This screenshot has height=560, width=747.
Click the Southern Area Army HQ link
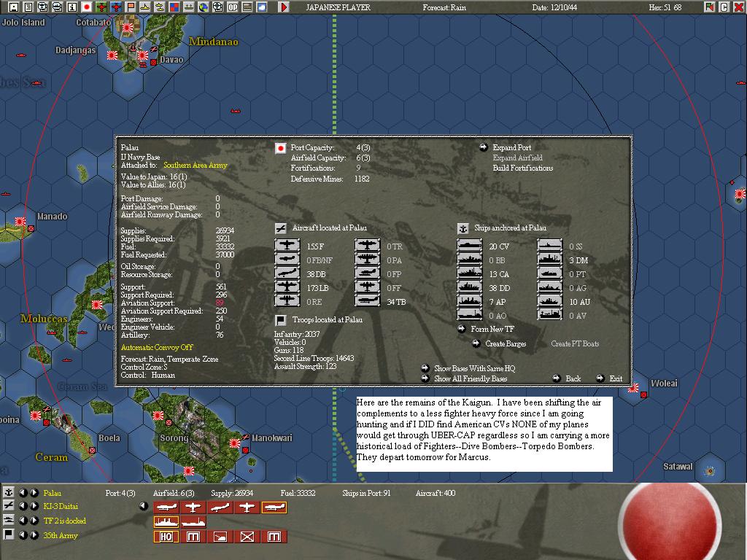(x=196, y=166)
